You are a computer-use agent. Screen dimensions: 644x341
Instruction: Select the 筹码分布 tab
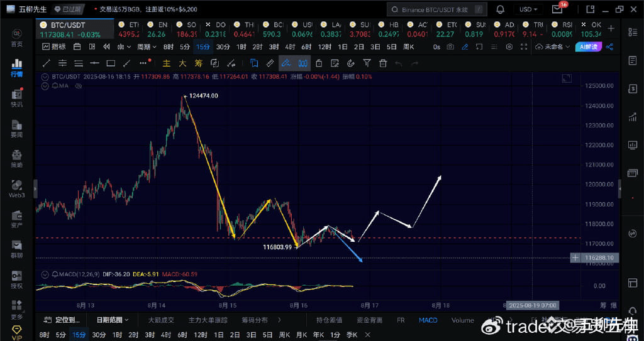[x=254, y=320]
